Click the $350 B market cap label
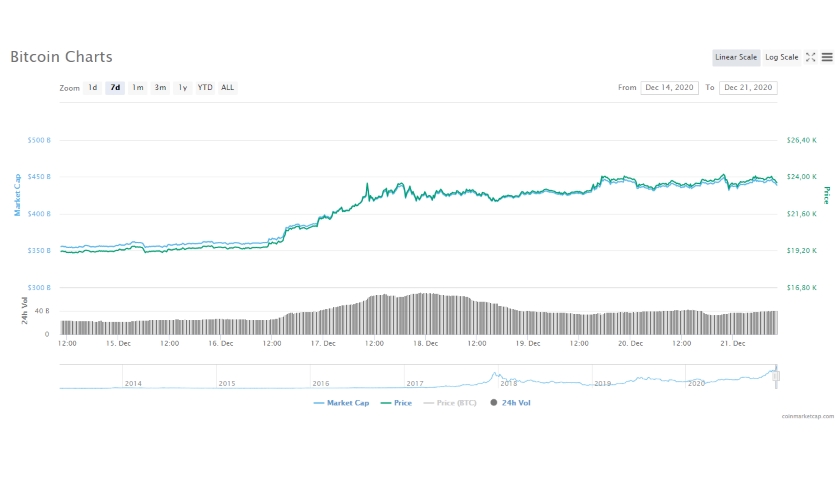The width and height of the screenshot is (840, 480). point(39,251)
